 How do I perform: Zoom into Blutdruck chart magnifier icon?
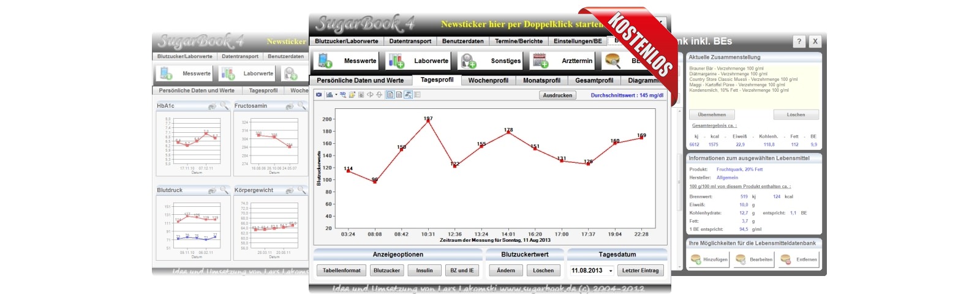click(224, 190)
